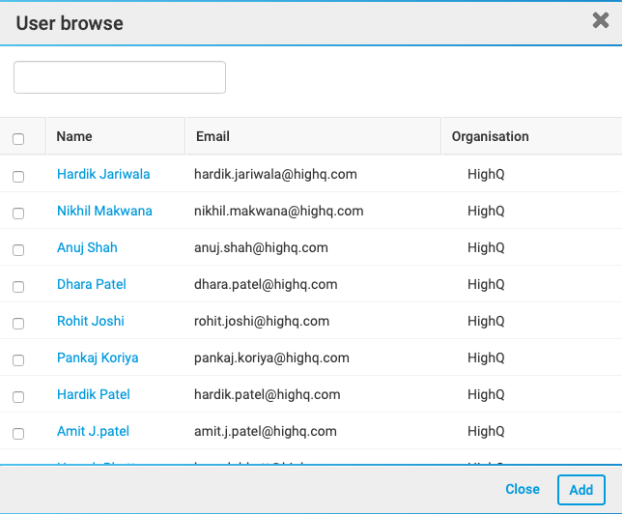Viewport: 622px width, 514px height.
Task: Click the user search input field
Action: coord(120,78)
